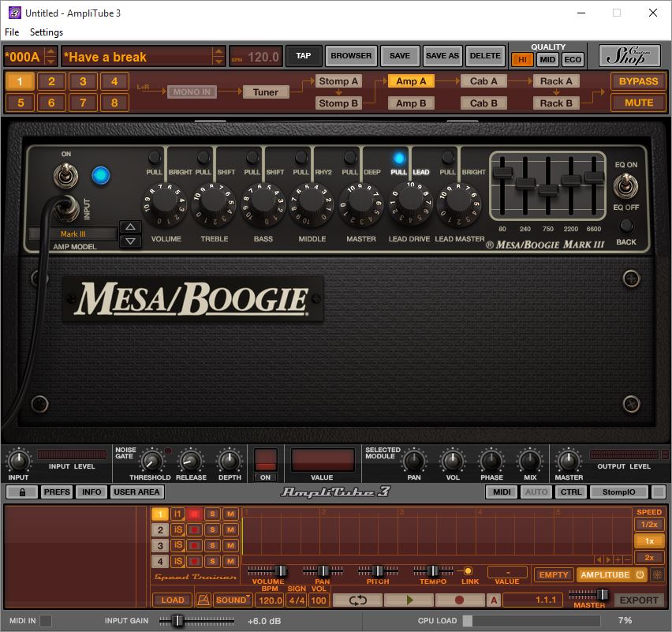Click the lock icon button
The width and height of the screenshot is (672, 632).
pos(22,492)
